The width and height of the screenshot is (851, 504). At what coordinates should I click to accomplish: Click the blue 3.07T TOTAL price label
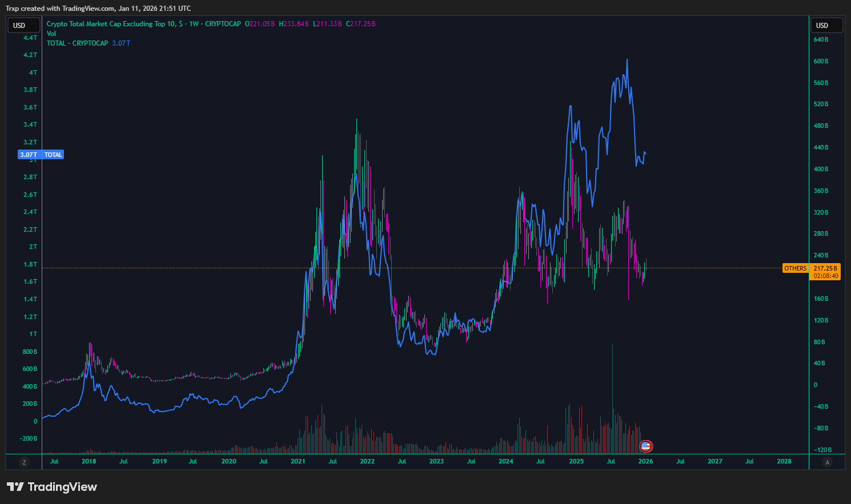[x=41, y=155]
